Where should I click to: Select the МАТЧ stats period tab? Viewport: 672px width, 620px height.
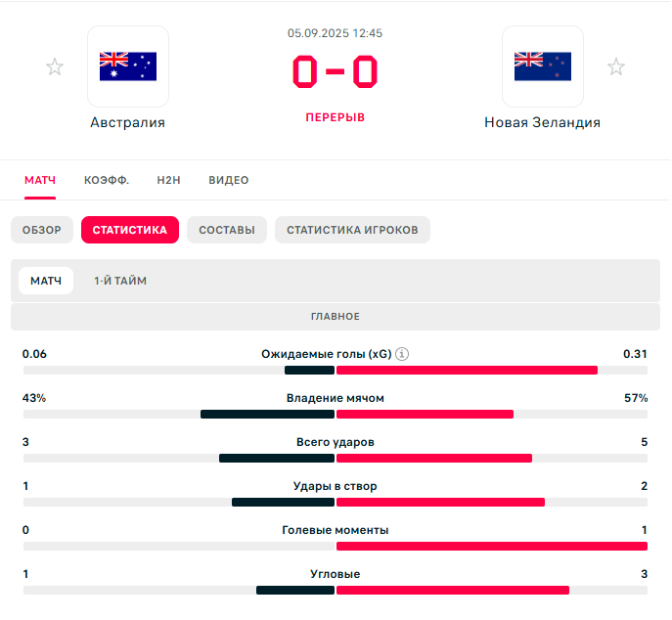point(46,281)
